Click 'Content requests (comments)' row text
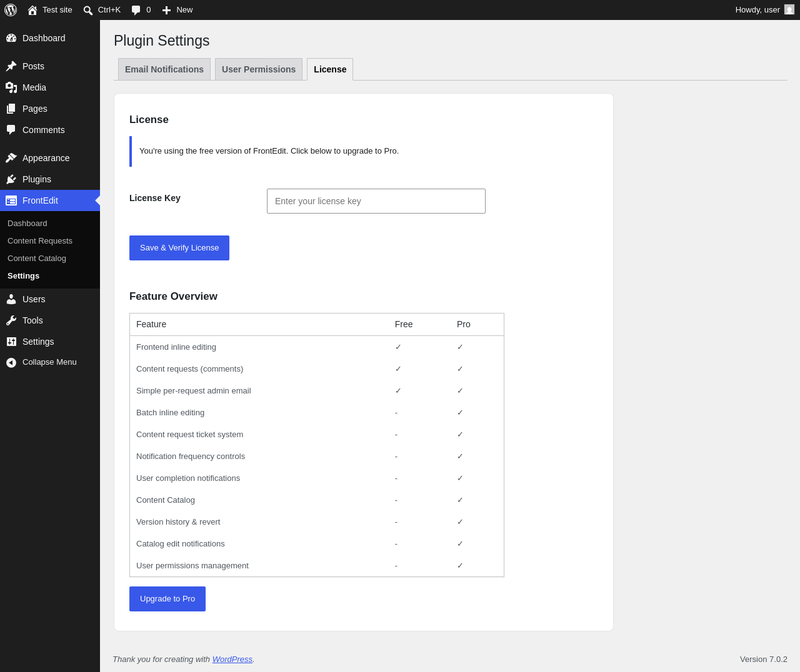 (189, 369)
